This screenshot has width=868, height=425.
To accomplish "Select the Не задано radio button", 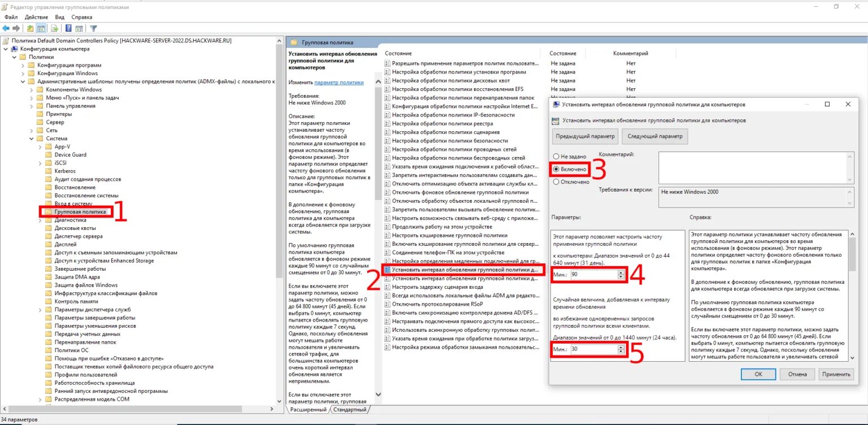I will (x=555, y=157).
